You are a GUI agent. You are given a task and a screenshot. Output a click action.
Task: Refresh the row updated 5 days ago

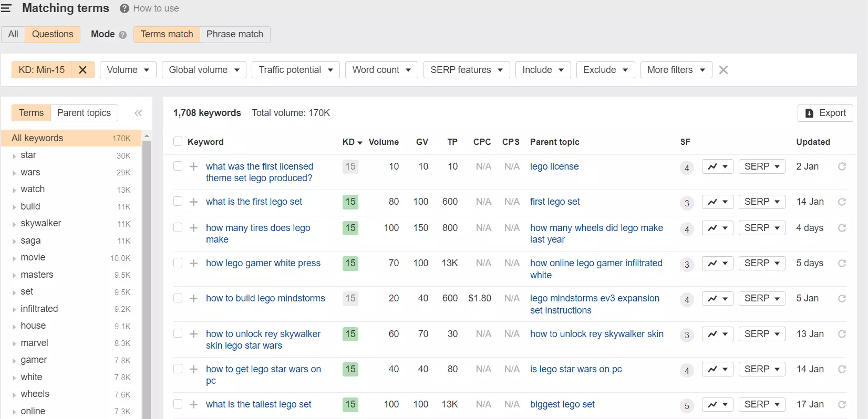[842, 263]
